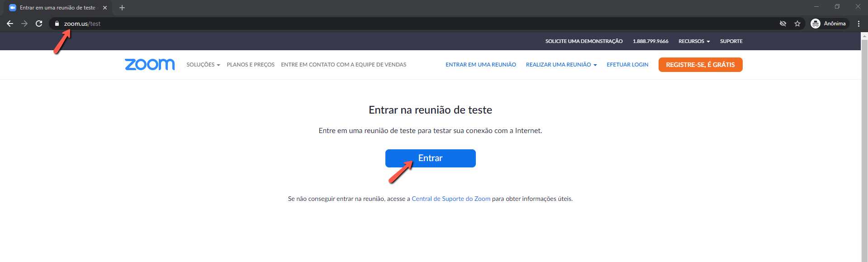Open PLANOS E PREÇOS page
This screenshot has width=868, height=262.
(251, 65)
